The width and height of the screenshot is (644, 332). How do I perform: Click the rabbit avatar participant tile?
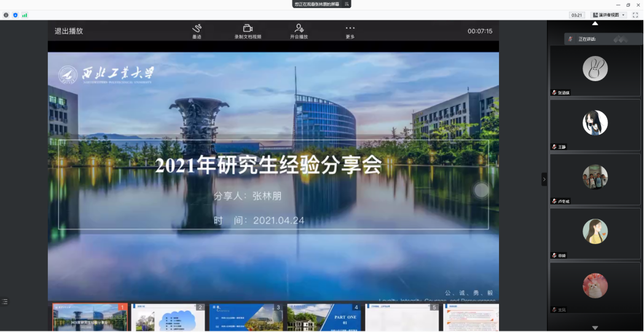coord(595,70)
